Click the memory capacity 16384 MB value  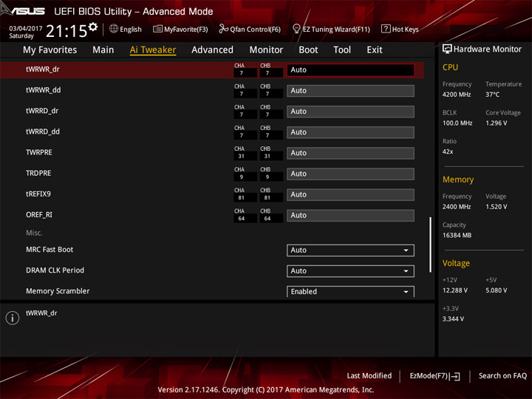coord(457,236)
